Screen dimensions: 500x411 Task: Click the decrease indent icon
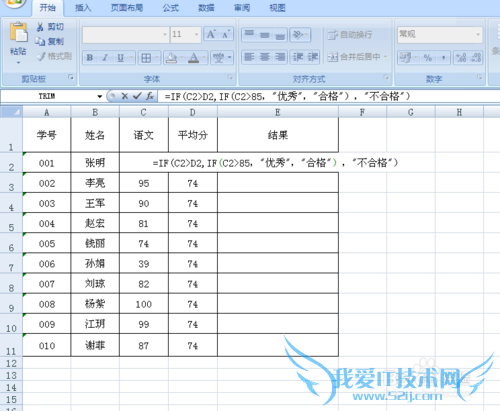click(x=298, y=57)
